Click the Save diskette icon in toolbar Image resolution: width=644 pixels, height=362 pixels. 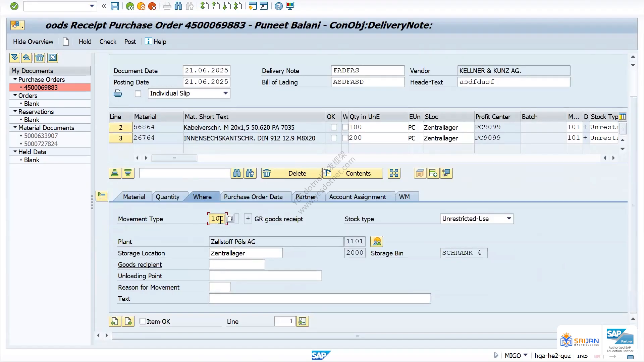coord(115,6)
